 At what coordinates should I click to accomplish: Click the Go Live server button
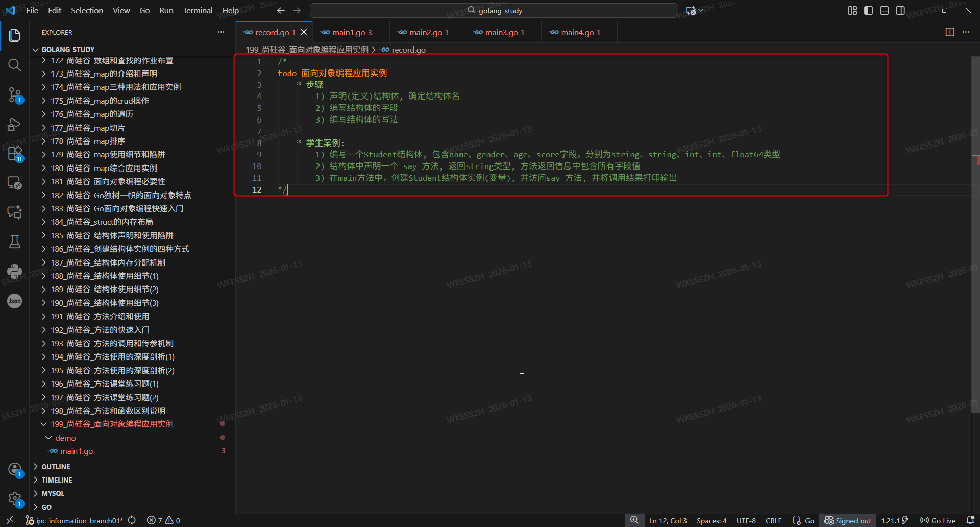938,520
